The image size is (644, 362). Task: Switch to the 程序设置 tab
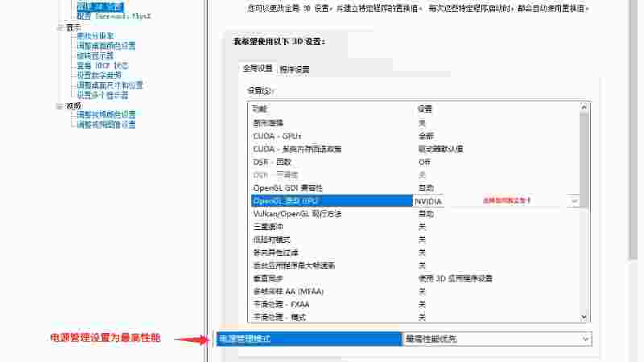pos(295,69)
